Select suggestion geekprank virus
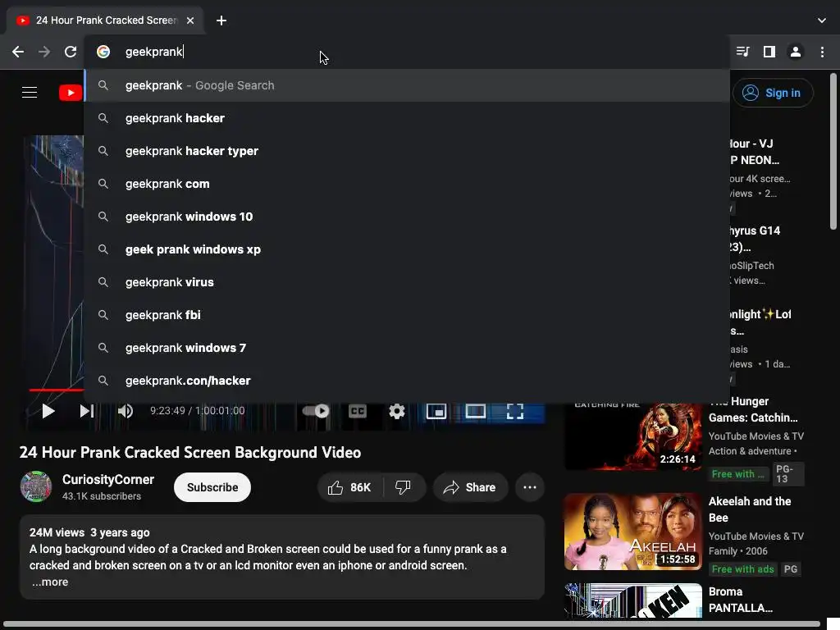The image size is (840, 630). click(407, 282)
